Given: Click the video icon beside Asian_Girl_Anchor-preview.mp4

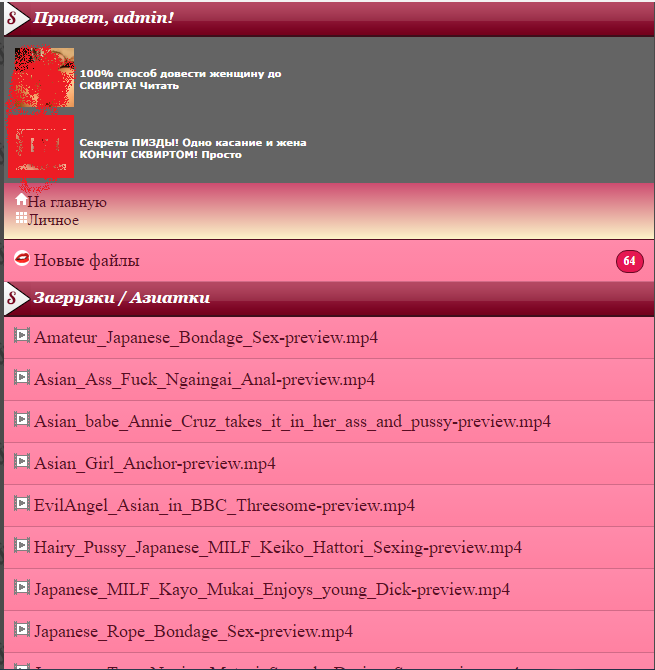Looking at the screenshot, I should [22, 461].
